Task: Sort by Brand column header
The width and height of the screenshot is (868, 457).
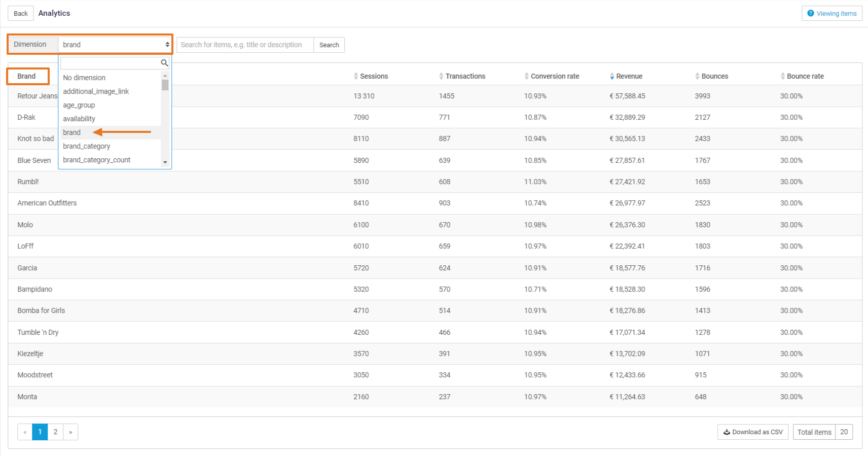Action: pos(26,76)
